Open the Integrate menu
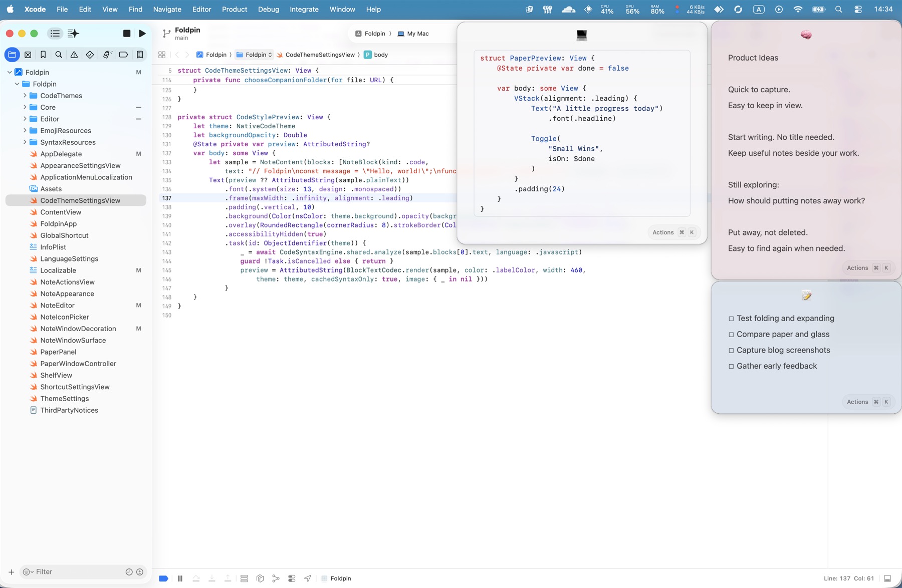Screen dimensions: 902x588 [x=304, y=10]
